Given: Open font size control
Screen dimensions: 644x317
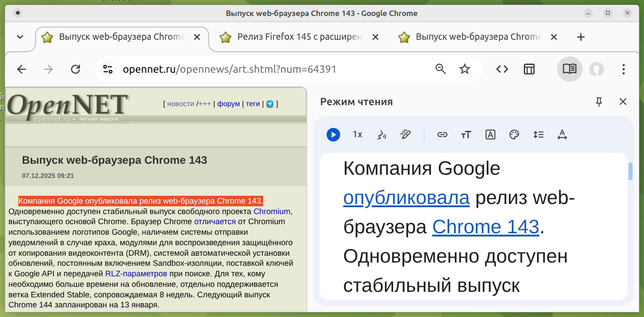Looking at the screenshot, I should [x=466, y=134].
